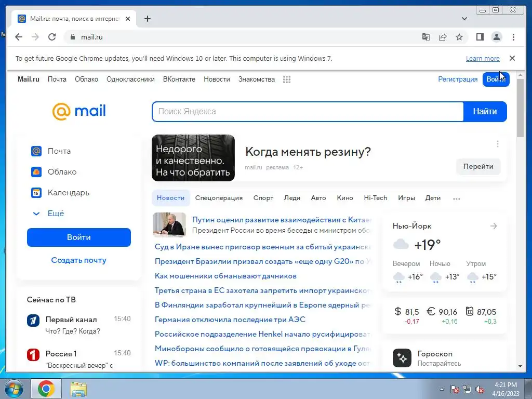Click the Знакомства header link
The height and width of the screenshot is (399, 532).
pos(257,79)
